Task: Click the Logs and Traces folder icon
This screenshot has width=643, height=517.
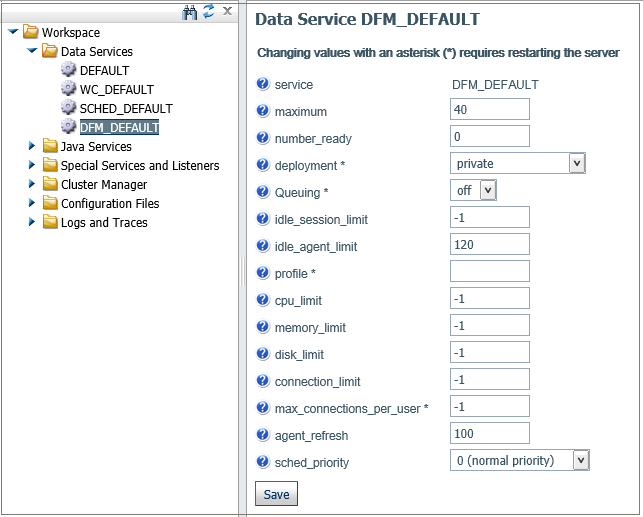Action: point(50,222)
